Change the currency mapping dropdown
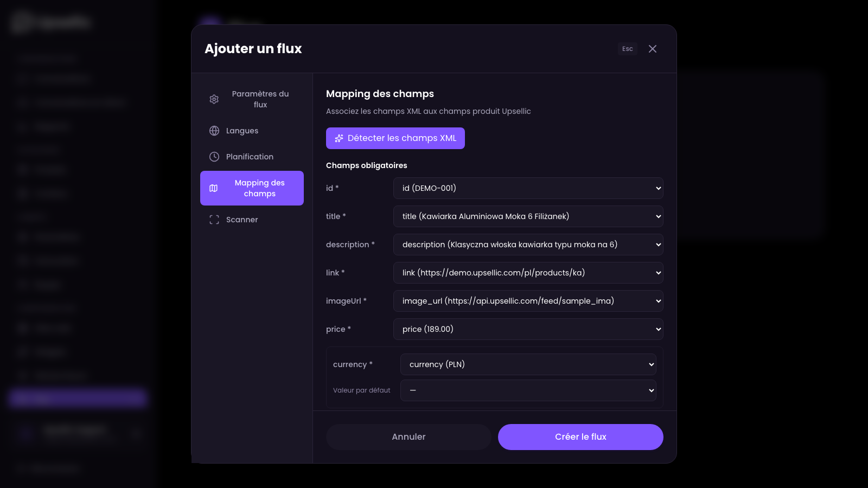 point(528,364)
